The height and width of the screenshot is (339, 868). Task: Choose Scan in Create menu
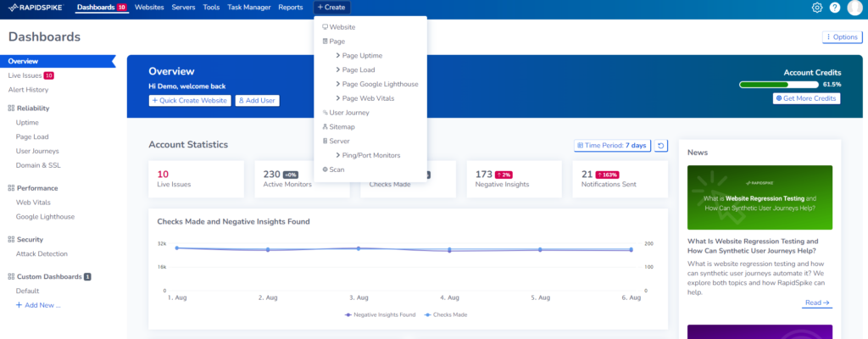click(333, 169)
